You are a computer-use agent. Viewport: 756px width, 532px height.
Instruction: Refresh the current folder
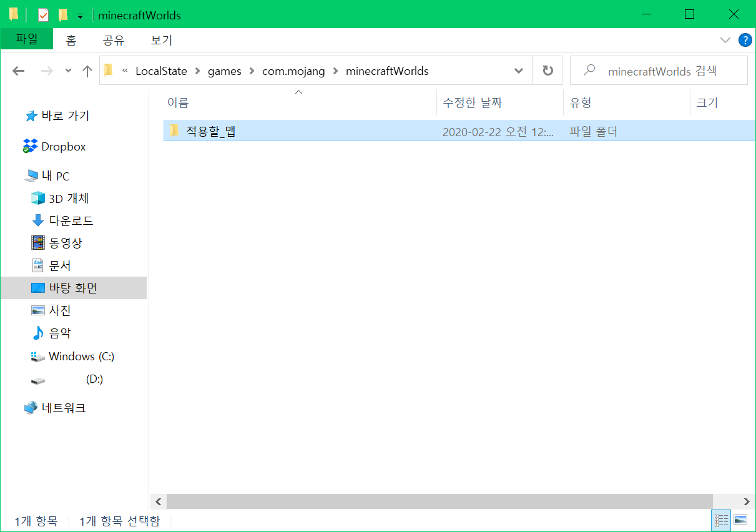point(547,71)
